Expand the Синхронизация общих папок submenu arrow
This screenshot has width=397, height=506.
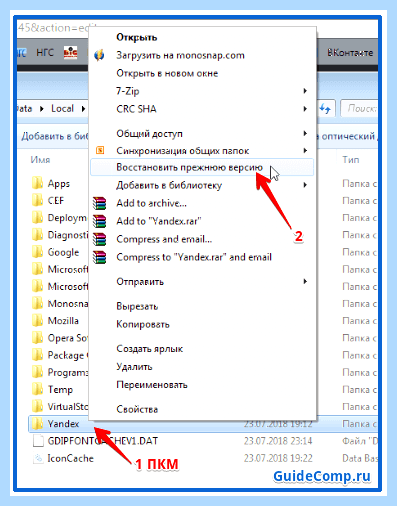pos(305,150)
